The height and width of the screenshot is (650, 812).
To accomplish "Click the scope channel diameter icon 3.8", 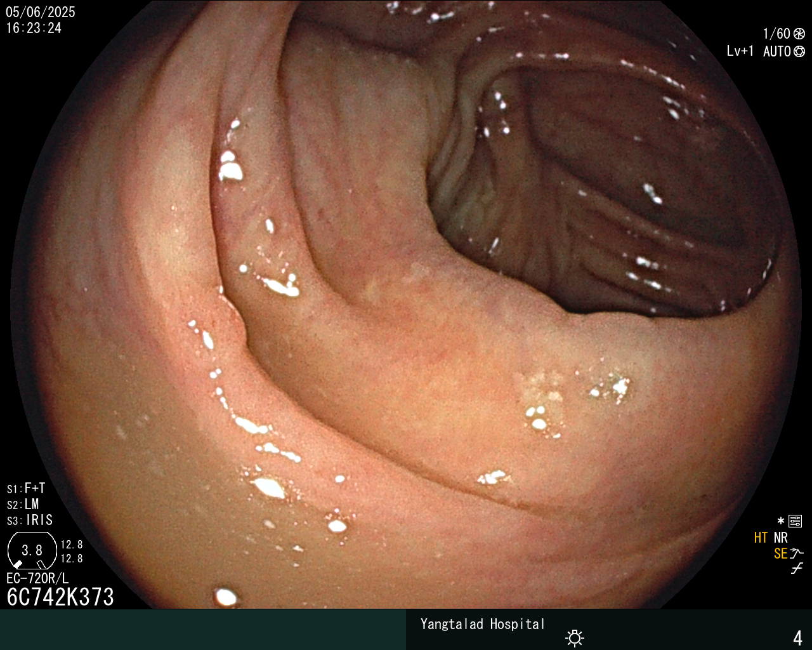I will [x=32, y=550].
